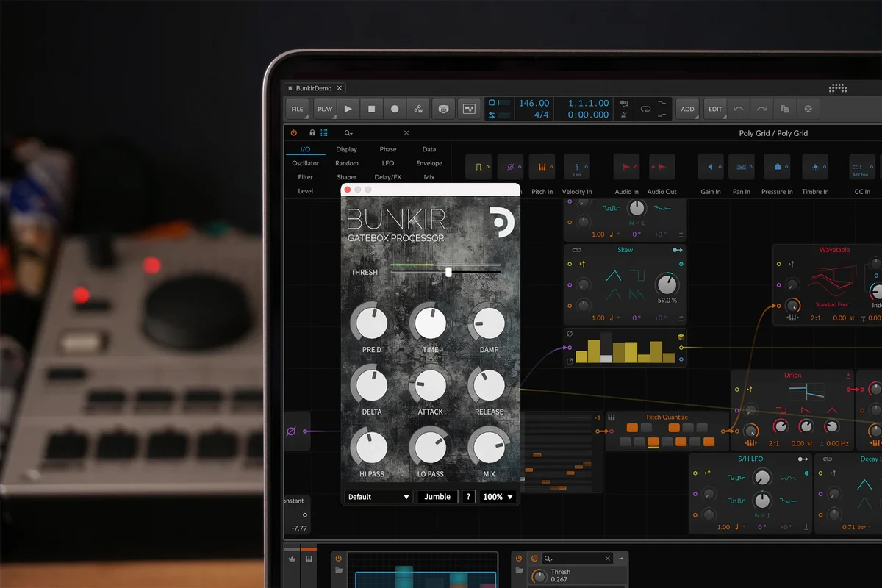Toggle the Poly Grid device power button

[x=294, y=133]
